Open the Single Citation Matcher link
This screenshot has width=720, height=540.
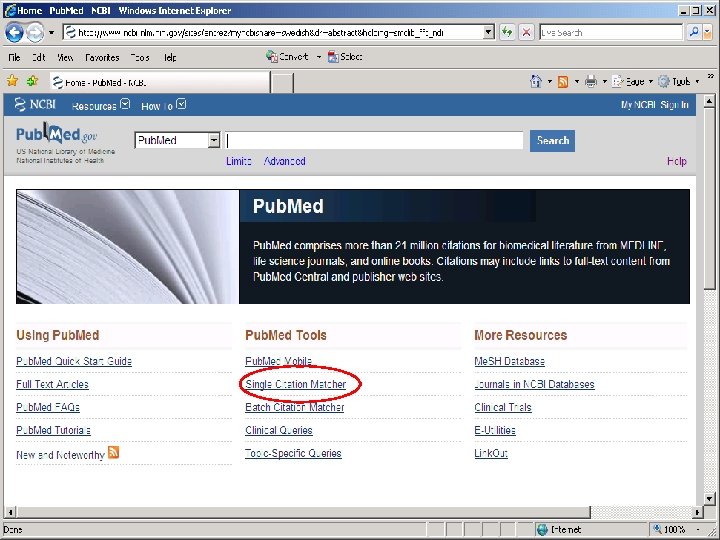point(296,384)
